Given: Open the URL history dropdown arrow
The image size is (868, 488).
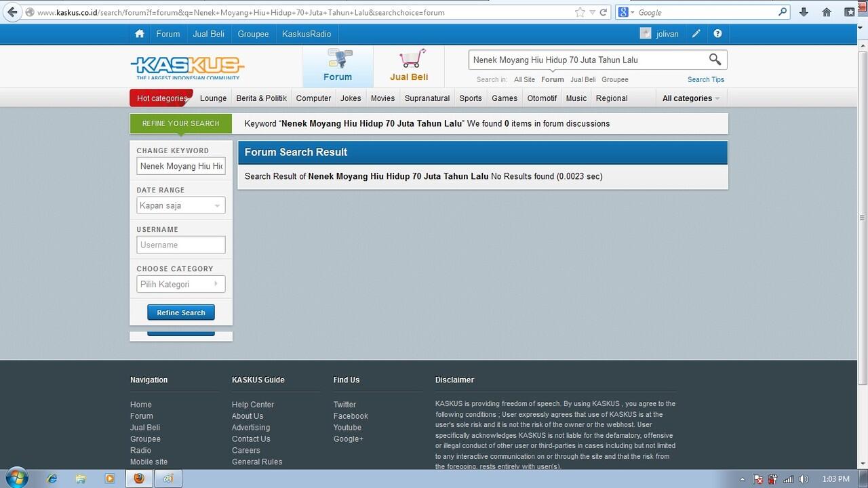Looking at the screenshot, I should point(592,12).
